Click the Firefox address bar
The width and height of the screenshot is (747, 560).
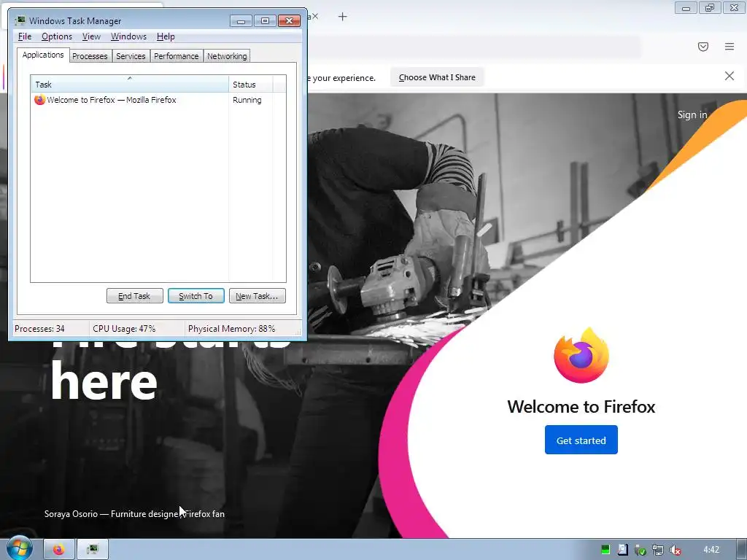coord(474,47)
